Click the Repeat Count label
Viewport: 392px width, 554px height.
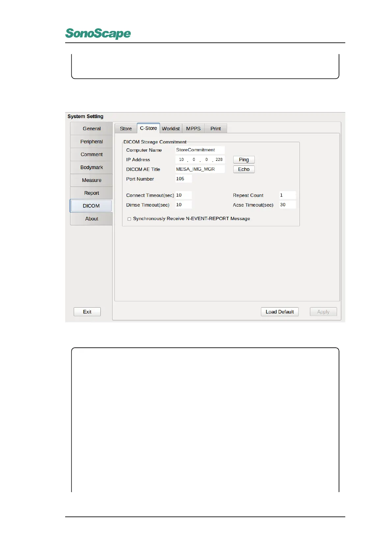248,195
